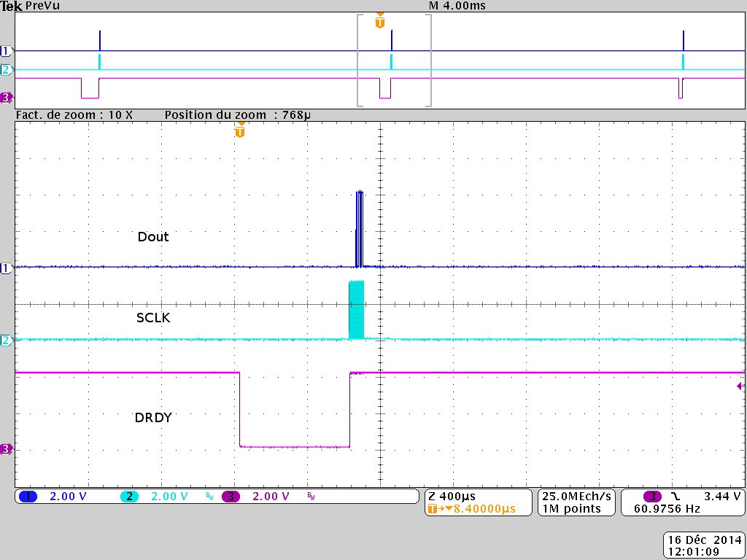This screenshot has height=560, width=747.
Task: Click the 60.9756 Hz trigger frequency readout
Action: point(667,509)
